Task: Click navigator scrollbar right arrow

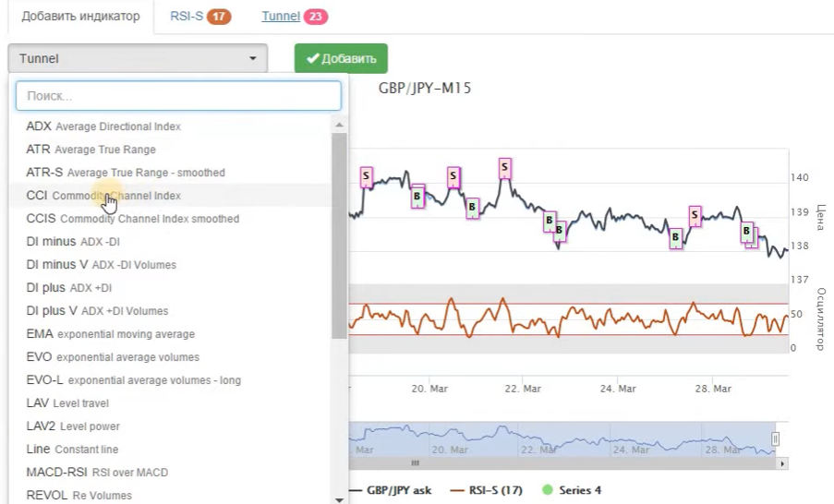Action: click(782, 463)
